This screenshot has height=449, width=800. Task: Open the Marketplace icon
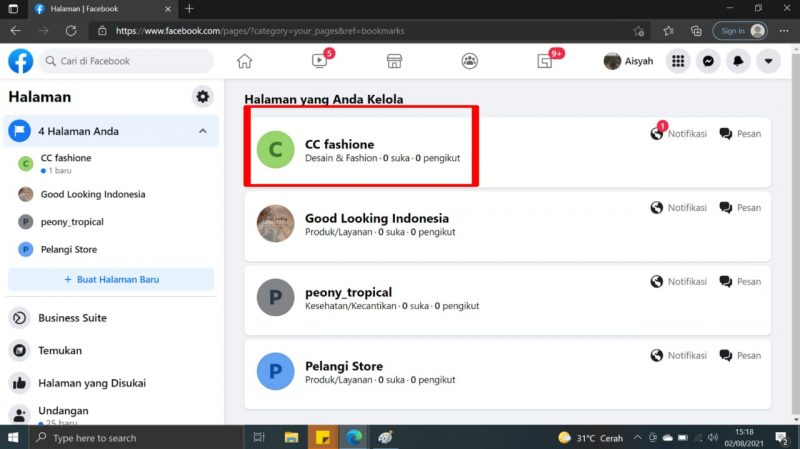394,61
